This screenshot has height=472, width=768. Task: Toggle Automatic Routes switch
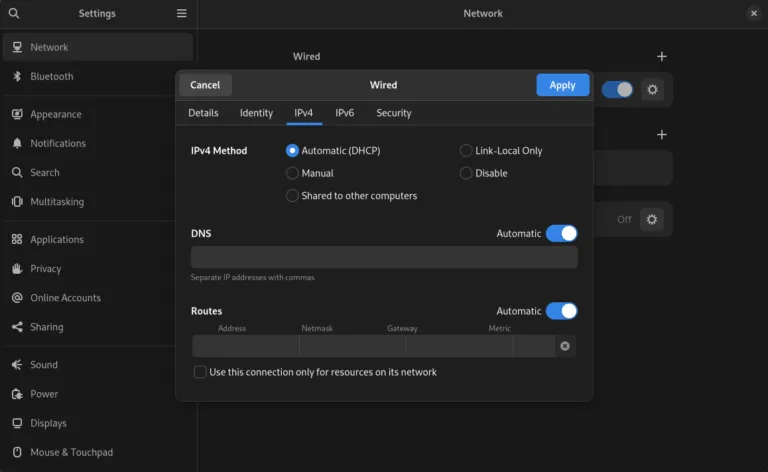[x=562, y=311]
